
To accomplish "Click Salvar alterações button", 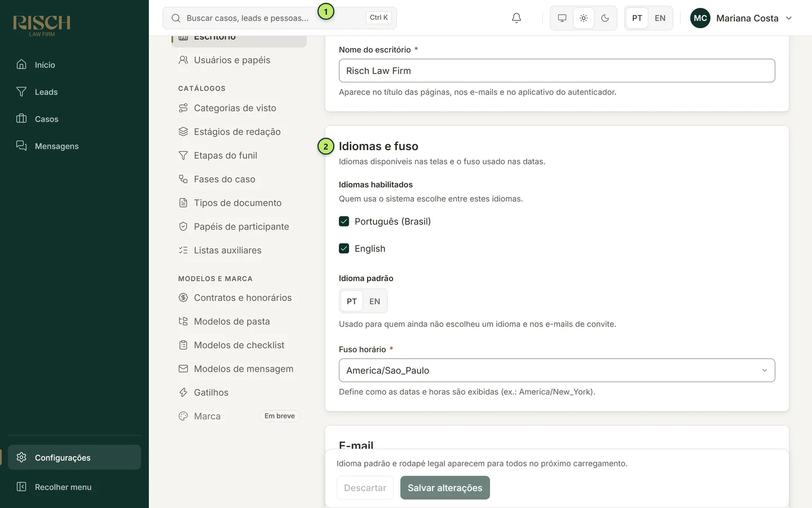I will (445, 488).
